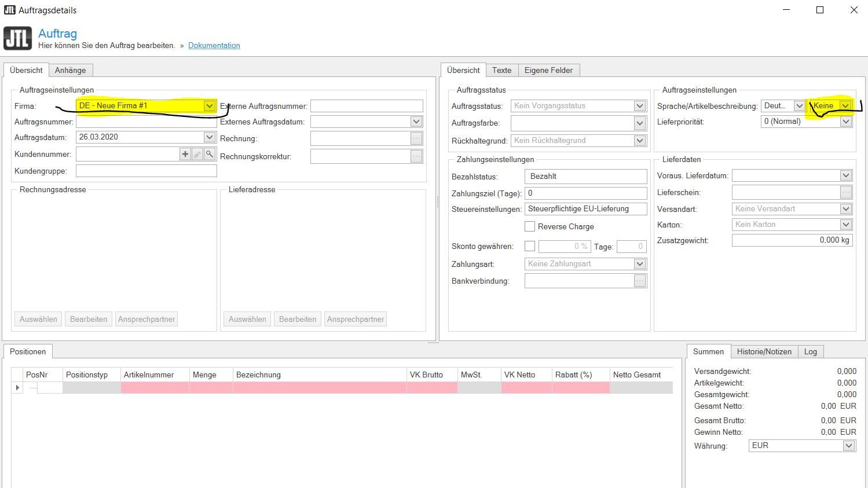868x488 pixels.
Task: Click the ellipsis button next to Bankverbindung
Action: [x=639, y=281]
